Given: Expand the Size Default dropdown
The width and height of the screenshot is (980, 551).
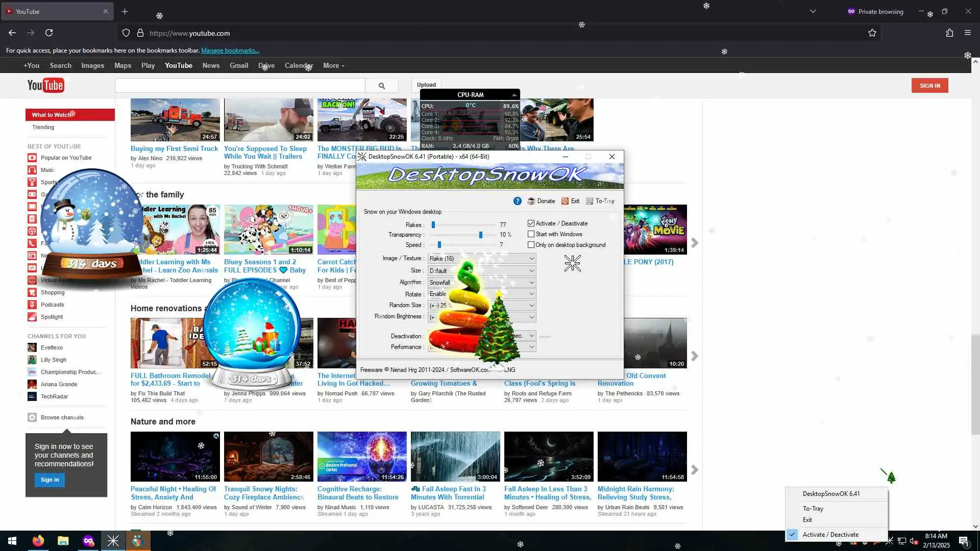Looking at the screenshot, I should point(531,271).
